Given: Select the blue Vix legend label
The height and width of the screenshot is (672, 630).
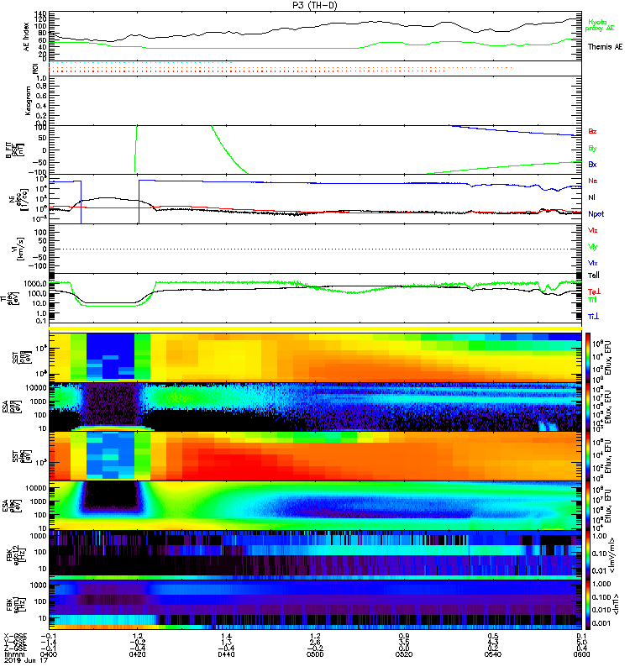Looking at the screenshot, I should (x=592, y=263).
